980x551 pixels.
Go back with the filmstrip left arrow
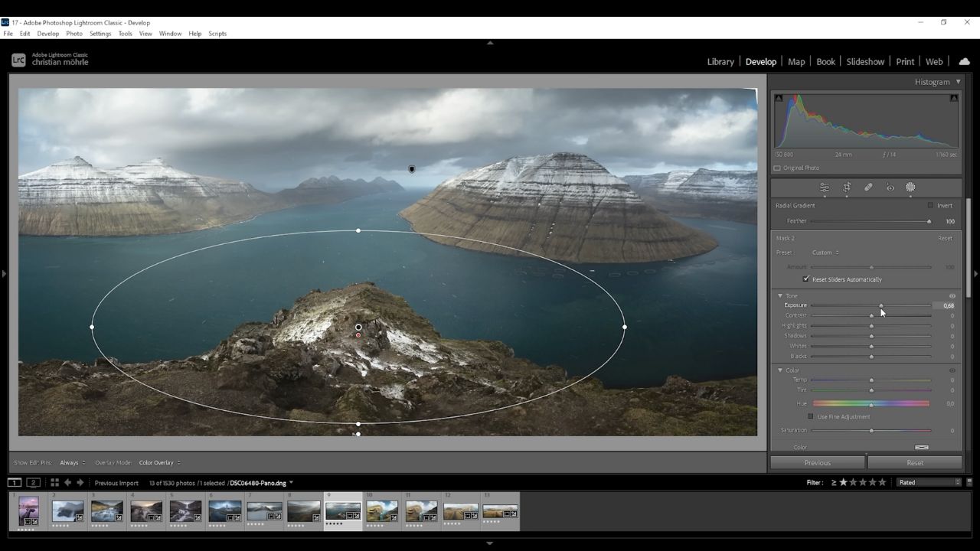click(x=67, y=483)
